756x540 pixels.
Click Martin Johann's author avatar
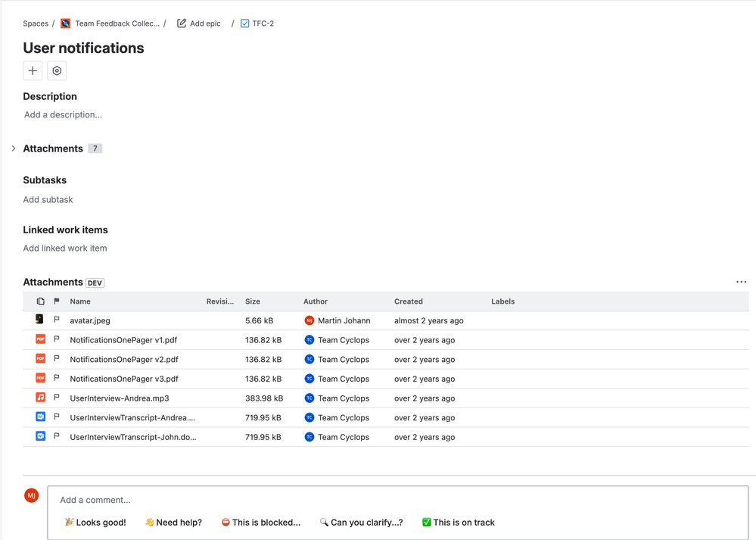coord(310,320)
